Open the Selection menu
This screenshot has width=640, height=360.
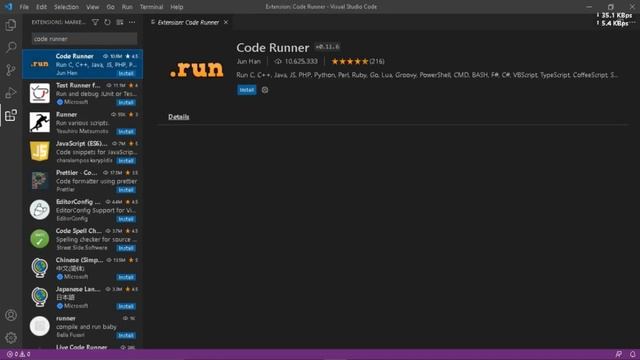(66, 7)
